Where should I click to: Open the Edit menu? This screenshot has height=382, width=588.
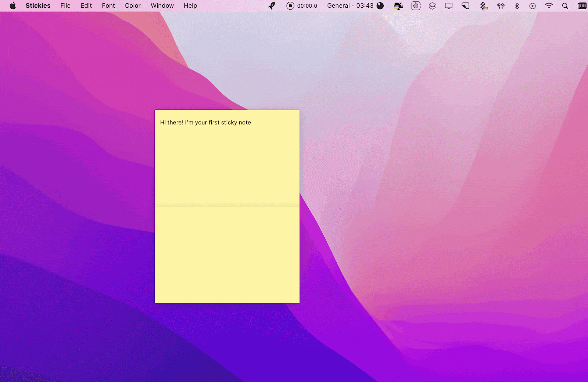point(86,6)
